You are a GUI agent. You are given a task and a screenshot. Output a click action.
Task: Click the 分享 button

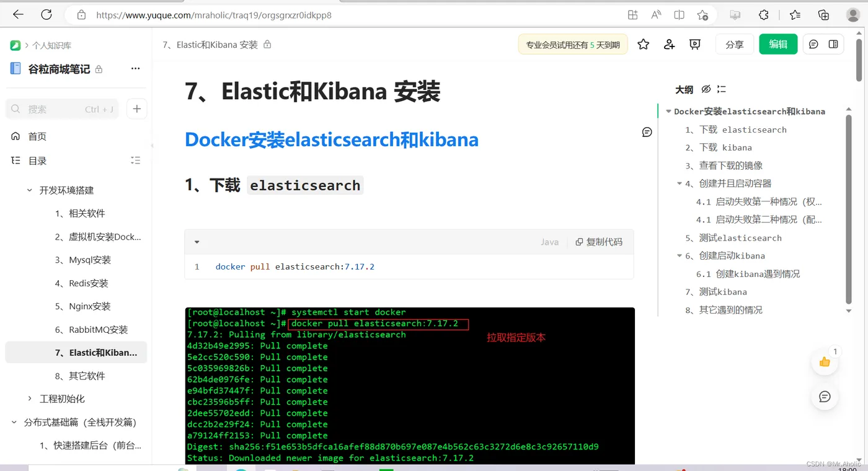click(x=735, y=45)
